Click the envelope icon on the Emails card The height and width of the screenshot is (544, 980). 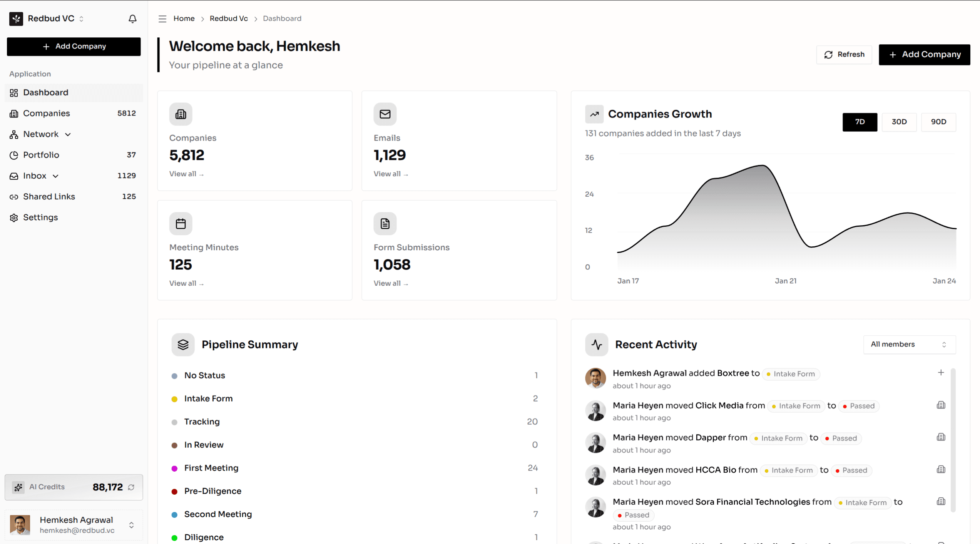point(385,114)
